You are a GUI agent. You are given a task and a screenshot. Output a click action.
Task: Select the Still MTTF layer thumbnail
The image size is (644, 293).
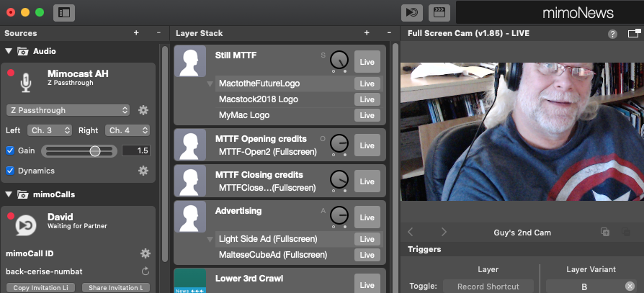(189, 61)
